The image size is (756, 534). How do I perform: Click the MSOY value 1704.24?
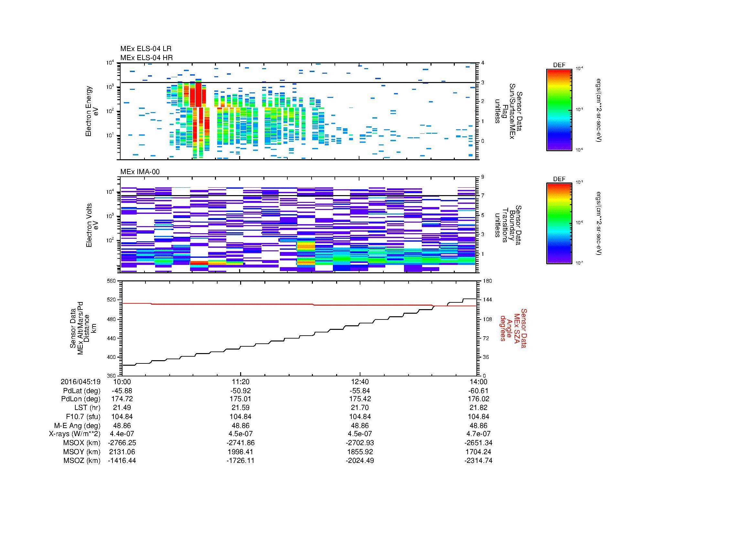pos(478,452)
